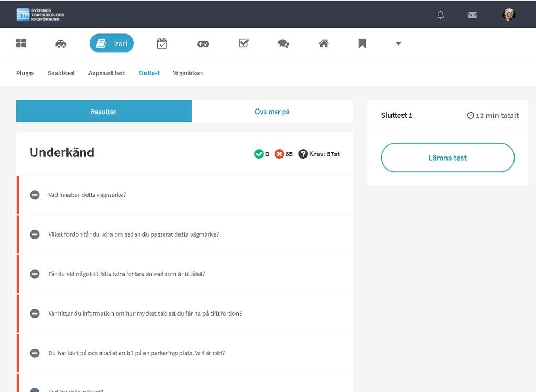
Task: Click the wrong answers count 65
Action: pyautogui.click(x=289, y=154)
